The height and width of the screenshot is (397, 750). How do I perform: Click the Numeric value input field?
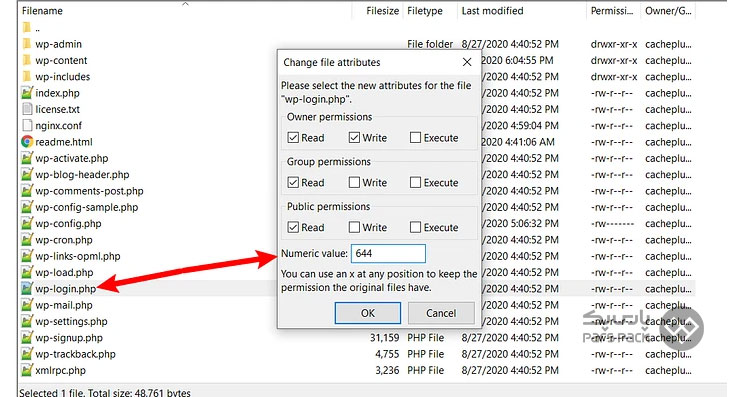(x=388, y=254)
